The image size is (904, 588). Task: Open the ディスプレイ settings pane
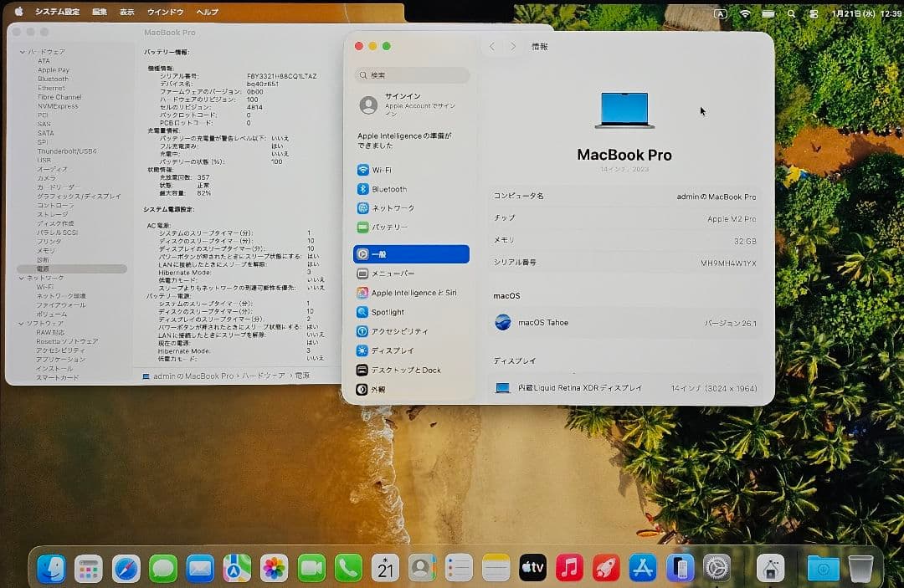pyautogui.click(x=393, y=350)
